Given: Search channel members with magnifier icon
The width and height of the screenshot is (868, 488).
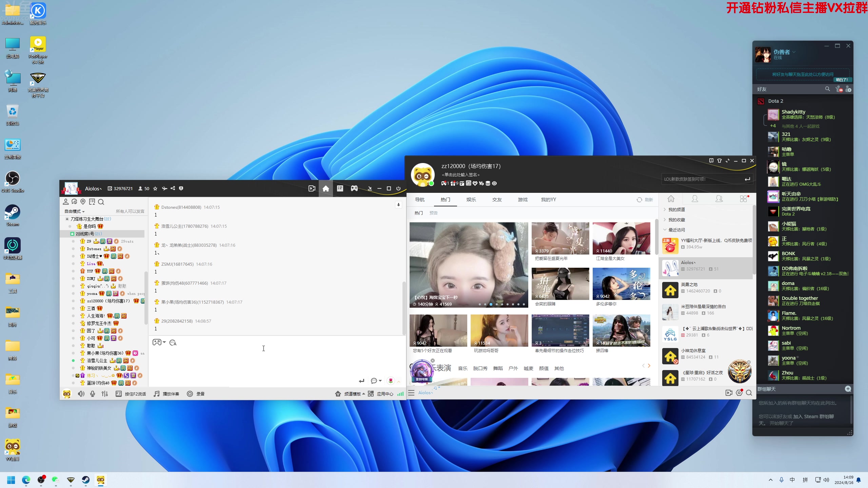Looking at the screenshot, I should tap(101, 202).
